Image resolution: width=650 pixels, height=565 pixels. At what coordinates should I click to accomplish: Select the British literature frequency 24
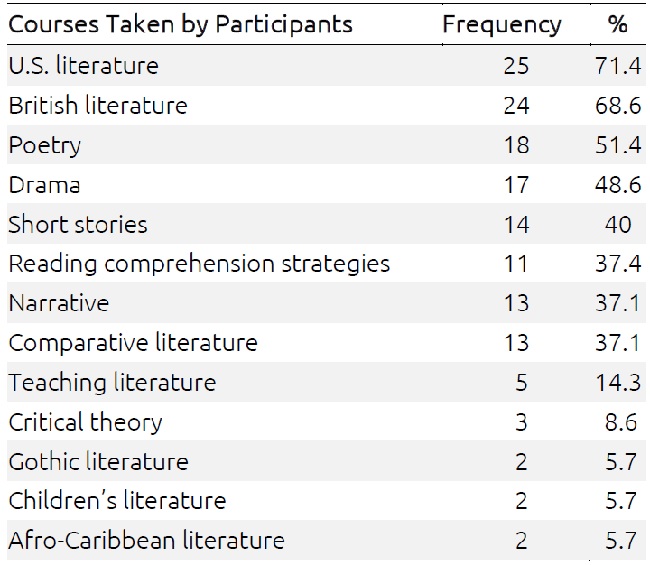tap(517, 105)
